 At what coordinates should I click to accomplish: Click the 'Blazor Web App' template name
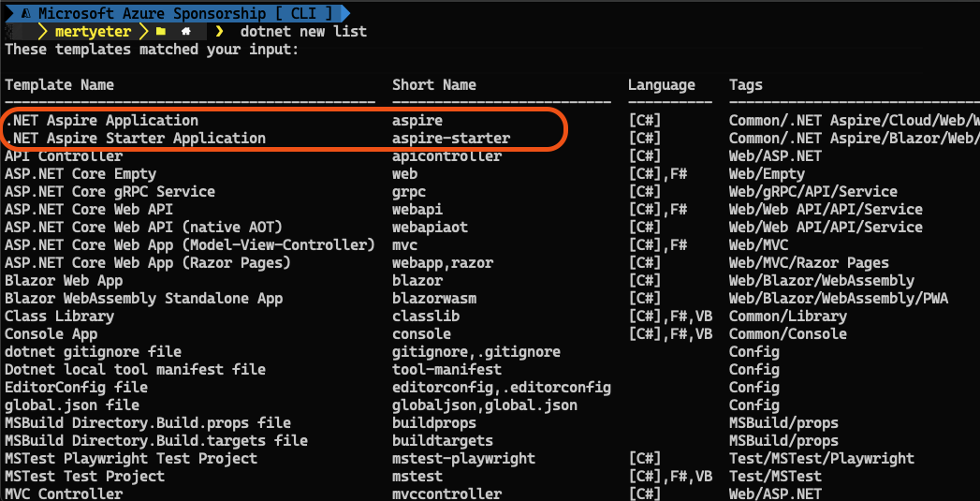[x=64, y=280]
